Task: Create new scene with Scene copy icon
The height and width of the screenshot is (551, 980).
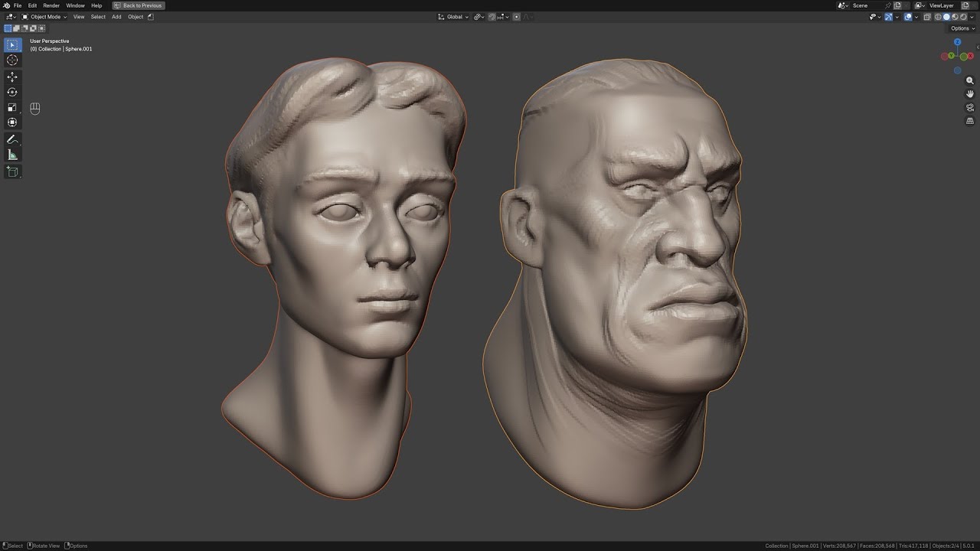Action: click(x=897, y=5)
